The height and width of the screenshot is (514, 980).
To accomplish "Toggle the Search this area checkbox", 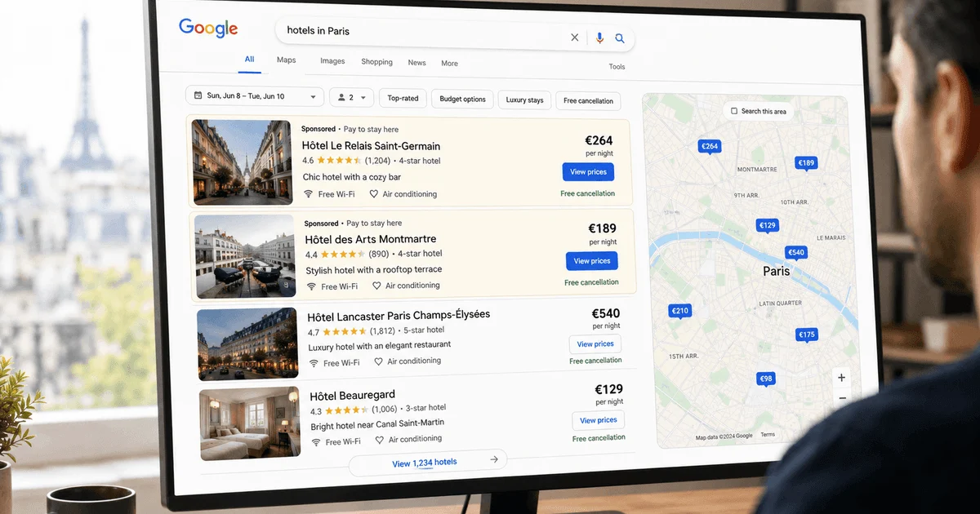I will point(734,111).
